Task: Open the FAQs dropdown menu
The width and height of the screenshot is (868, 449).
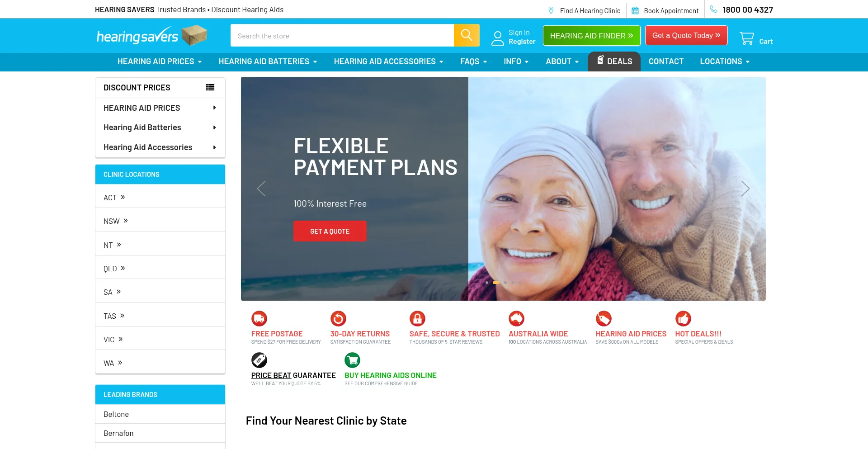Action: pyautogui.click(x=473, y=61)
